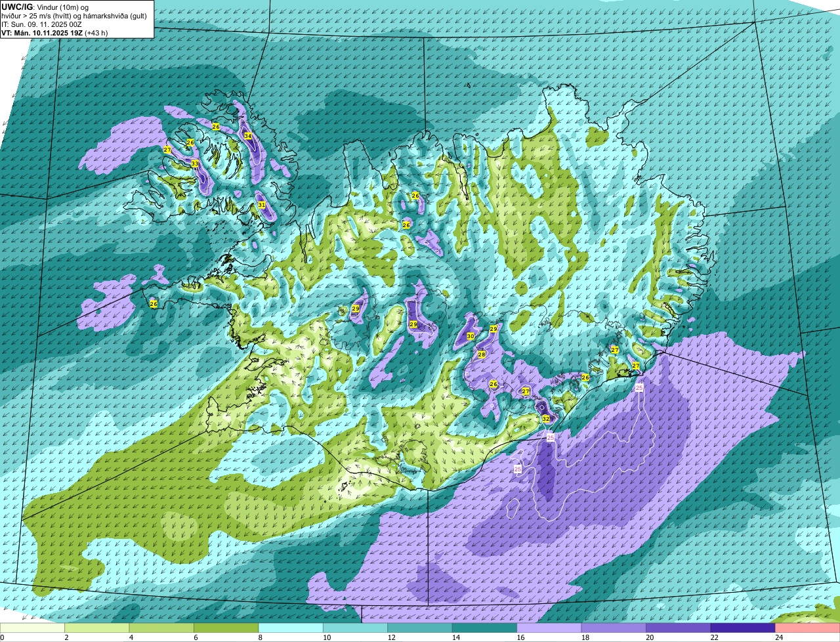This screenshot has width=840, height=642.
Task: Click the scale tick number 4
Action: [x=130, y=637]
